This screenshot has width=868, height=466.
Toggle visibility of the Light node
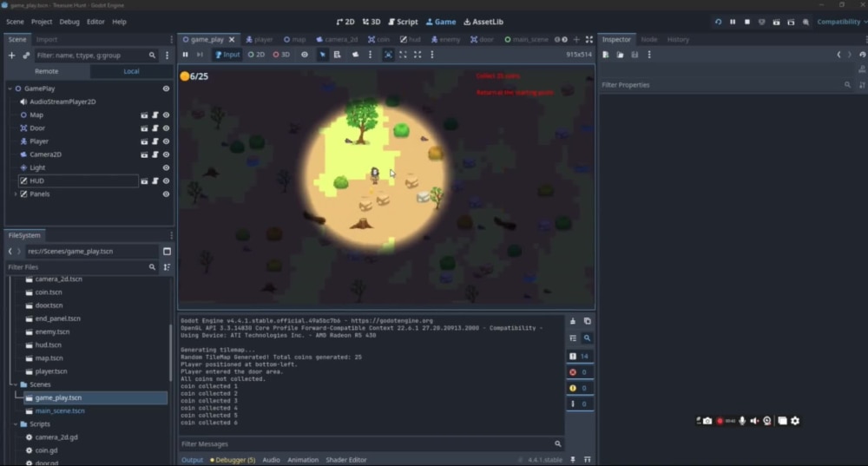pyautogui.click(x=166, y=167)
